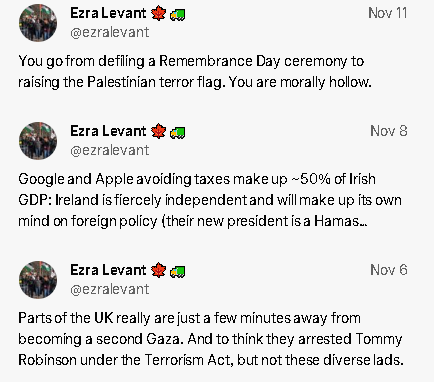Click maple leaf emoji in Nov 8 post
The image size is (434, 382).
158,131
